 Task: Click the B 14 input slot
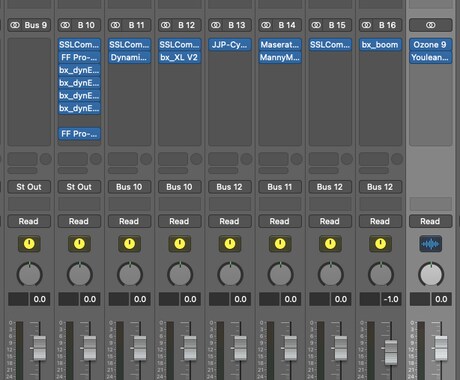click(x=280, y=25)
